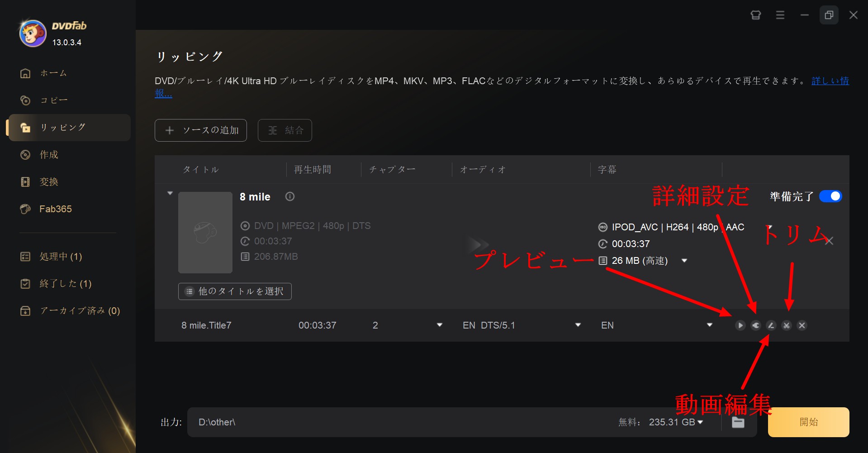Click the 00:03:37 duration in title row
The image size is (868, 453).
pyautogui.click(x=318, y=325)
